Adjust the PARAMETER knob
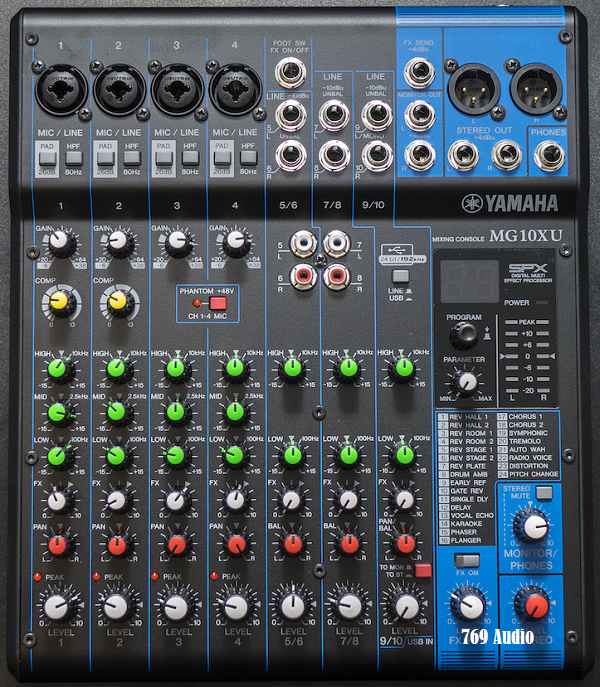600x687 pixels. [x=465, y=382]
